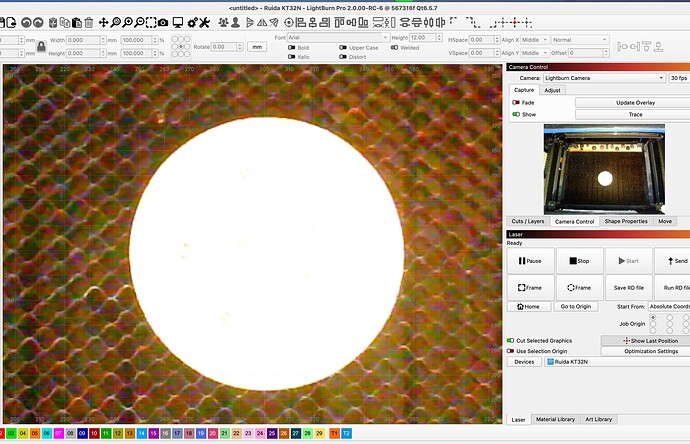This screenshot has width=690, height=444.
Task: Select the T1 tool layer swatch
Action: [x=334, y=433]
